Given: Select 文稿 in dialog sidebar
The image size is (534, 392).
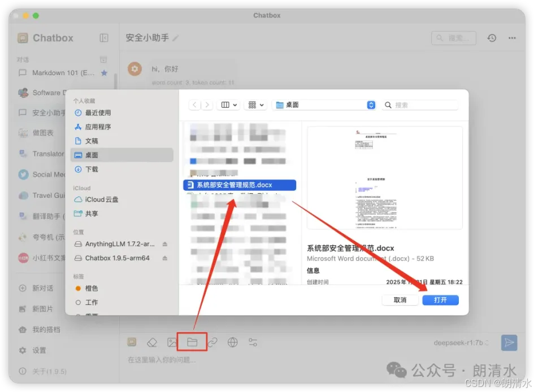Looking at the screenshot, I should (x=122, y=141).
